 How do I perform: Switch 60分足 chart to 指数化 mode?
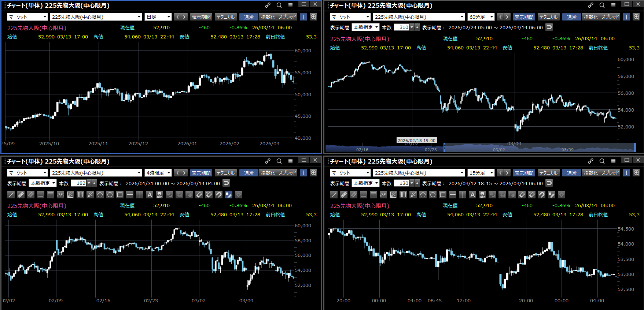coord(590,17)
